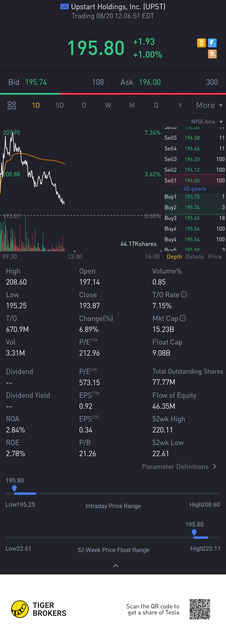This screenshot has height=644, width=226.
Task: Select the 1D chart period
Action: 36,105
